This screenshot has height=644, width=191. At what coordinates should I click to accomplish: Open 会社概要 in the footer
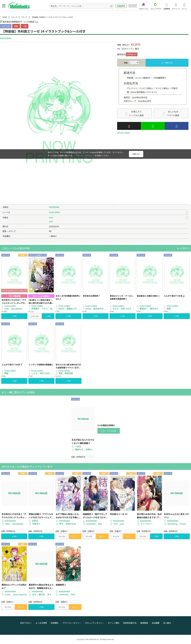[155, 623]
